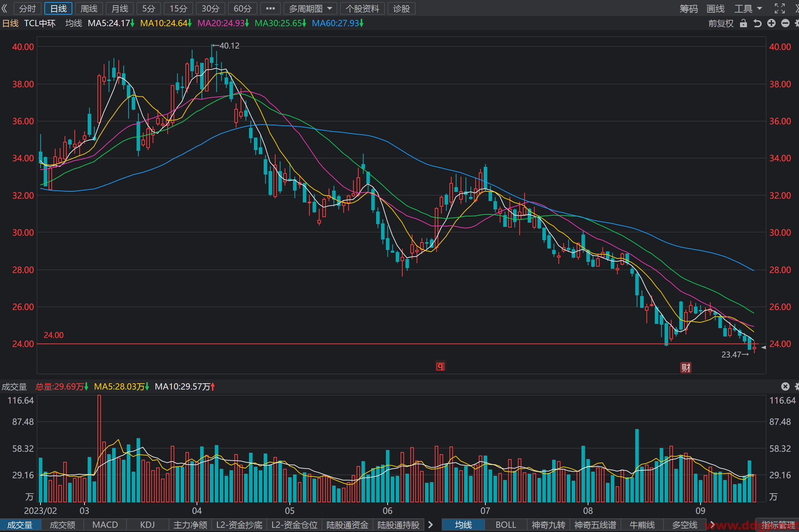Screen dimensions: 799x532
Task: Switch to 月线 monthly chart
Action: pos(120,8)
